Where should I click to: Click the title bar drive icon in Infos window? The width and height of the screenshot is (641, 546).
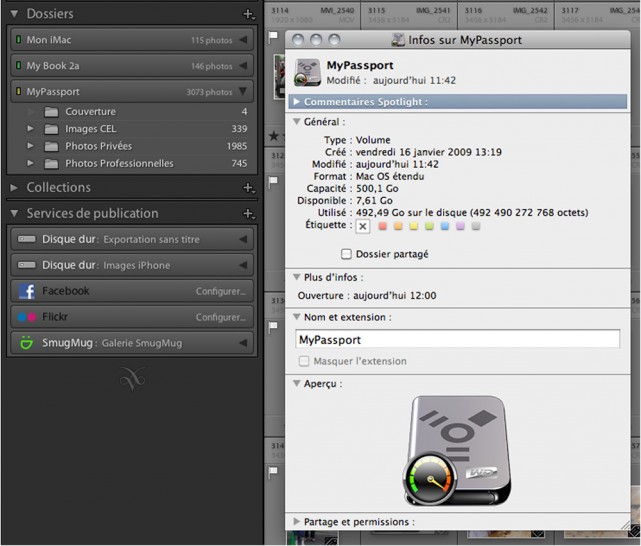398,40
